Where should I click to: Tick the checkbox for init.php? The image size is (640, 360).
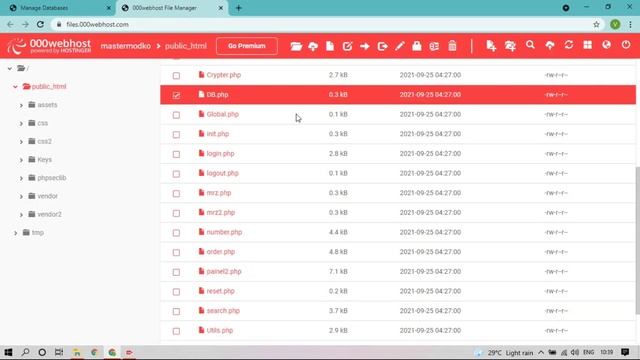pos(176,134)
